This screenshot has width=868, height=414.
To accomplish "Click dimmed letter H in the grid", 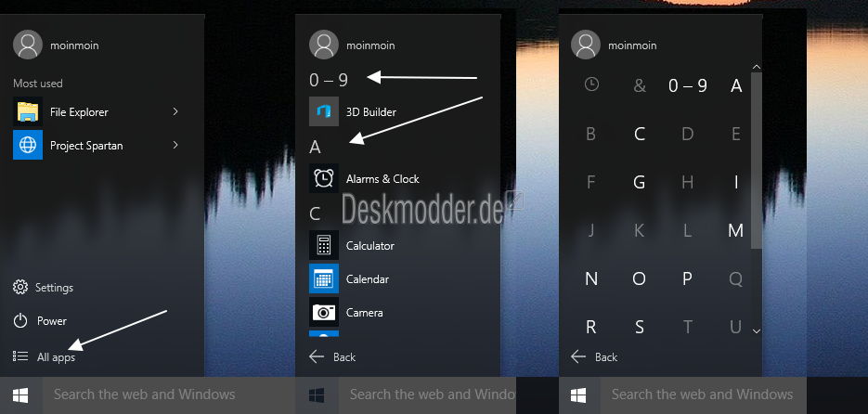I will [x=688, y=182].
